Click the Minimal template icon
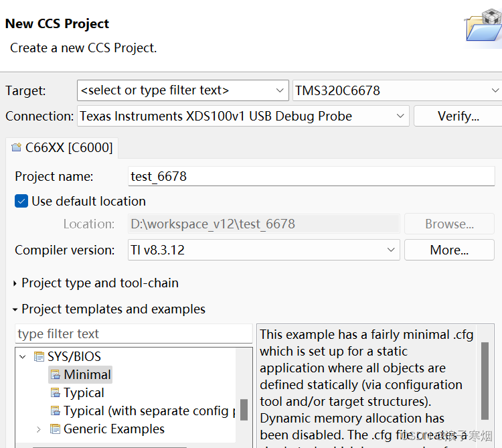 [55, 374]
